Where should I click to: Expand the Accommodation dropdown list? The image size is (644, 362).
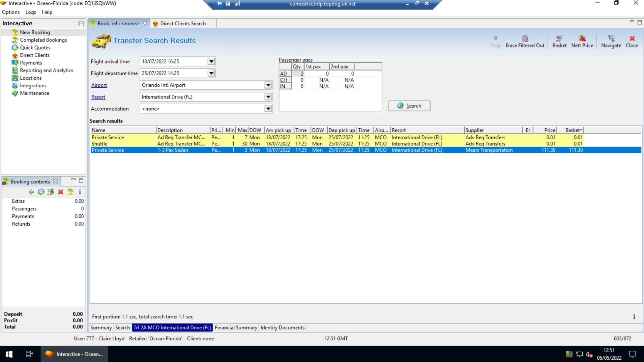point(268,109)
